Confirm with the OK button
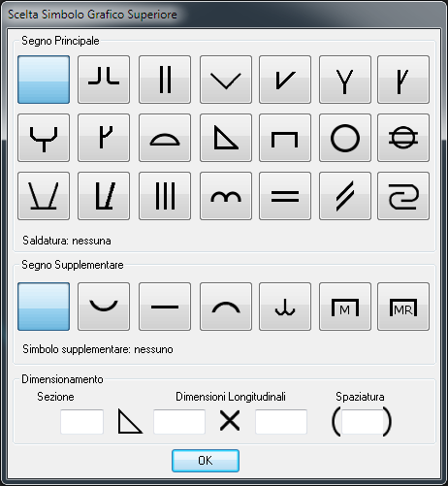Image resolution: width=448 pixels, height=486 pixels. click(206, 461)
